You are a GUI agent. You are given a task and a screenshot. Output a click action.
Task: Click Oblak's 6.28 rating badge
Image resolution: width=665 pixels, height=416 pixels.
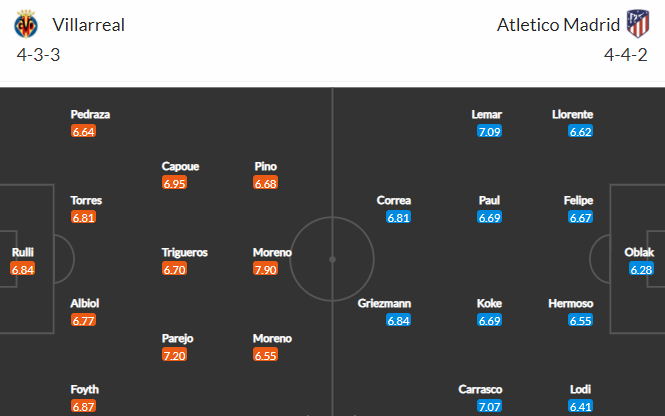click(x=641, y=269)
